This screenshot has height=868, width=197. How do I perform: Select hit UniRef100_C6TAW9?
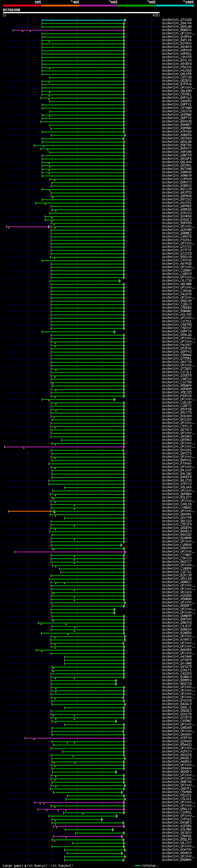click(x=177, y=108)
